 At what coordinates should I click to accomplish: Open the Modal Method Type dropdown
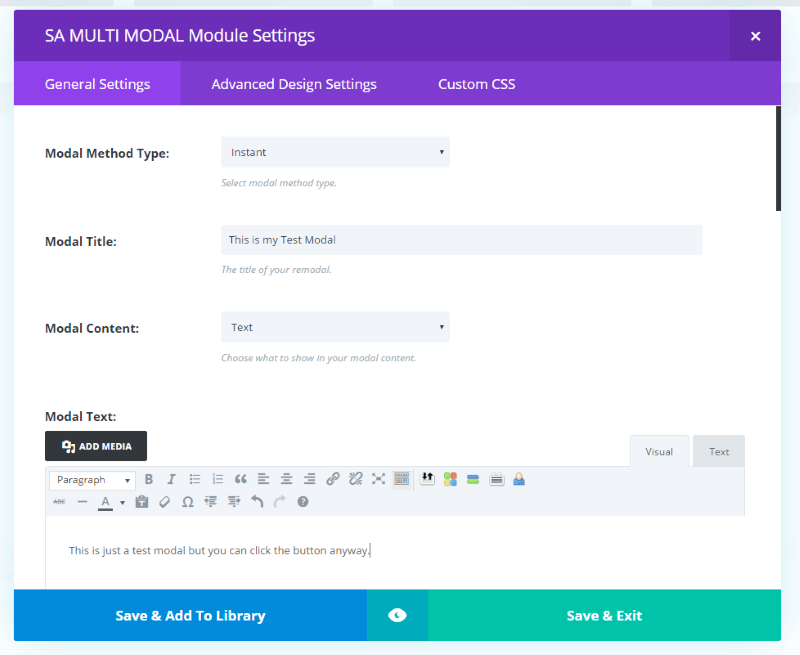point(335,152)
